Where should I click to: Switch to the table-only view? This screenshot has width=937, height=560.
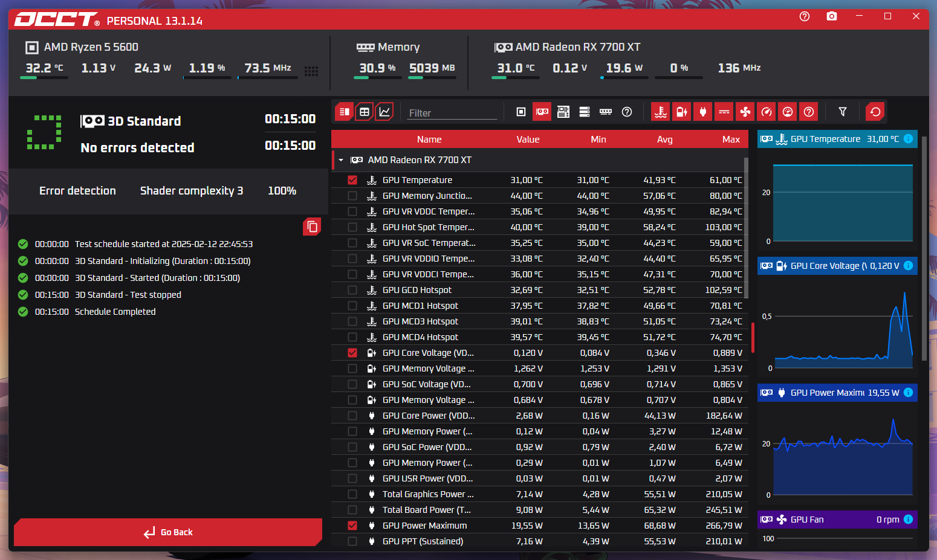[365, 112]
